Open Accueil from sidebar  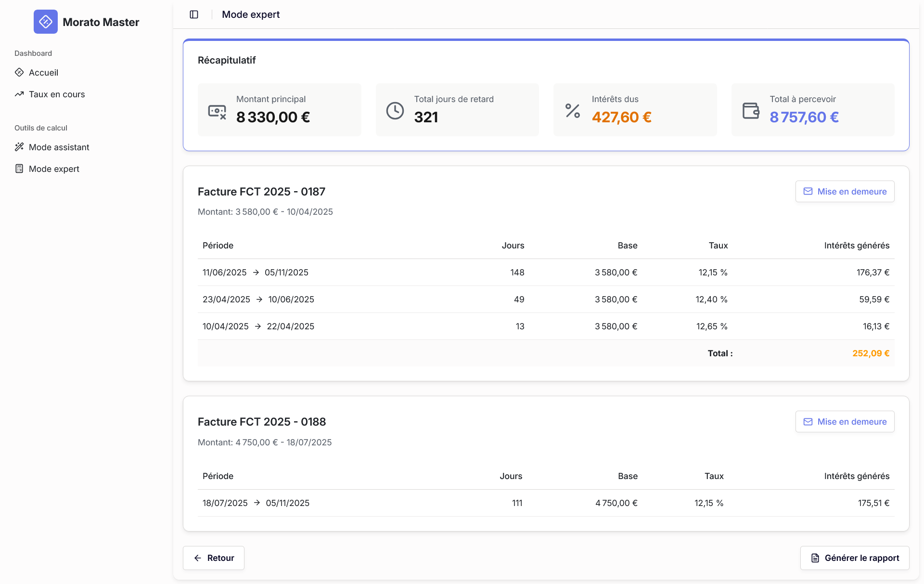(43, 73)
